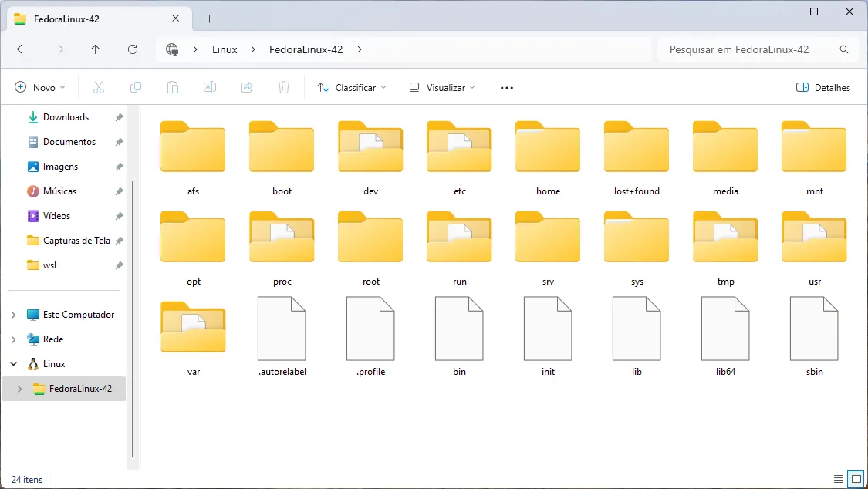This screenshot has width=868, height=489.
Task: Go forward with the right arrow
Action: pos(59,49)
